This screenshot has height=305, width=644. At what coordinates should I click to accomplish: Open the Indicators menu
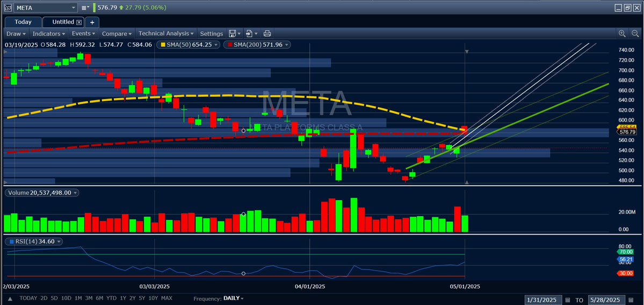(48, 34)
